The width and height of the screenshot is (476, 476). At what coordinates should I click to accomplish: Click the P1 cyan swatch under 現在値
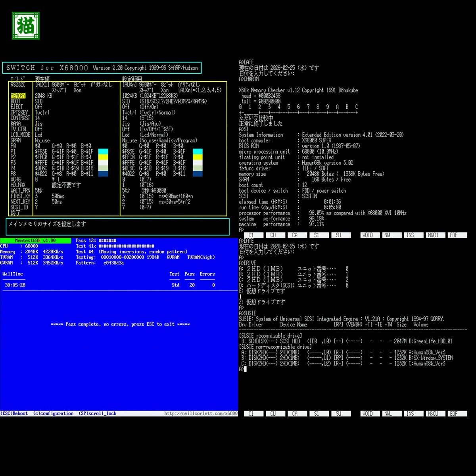point(103,151)
